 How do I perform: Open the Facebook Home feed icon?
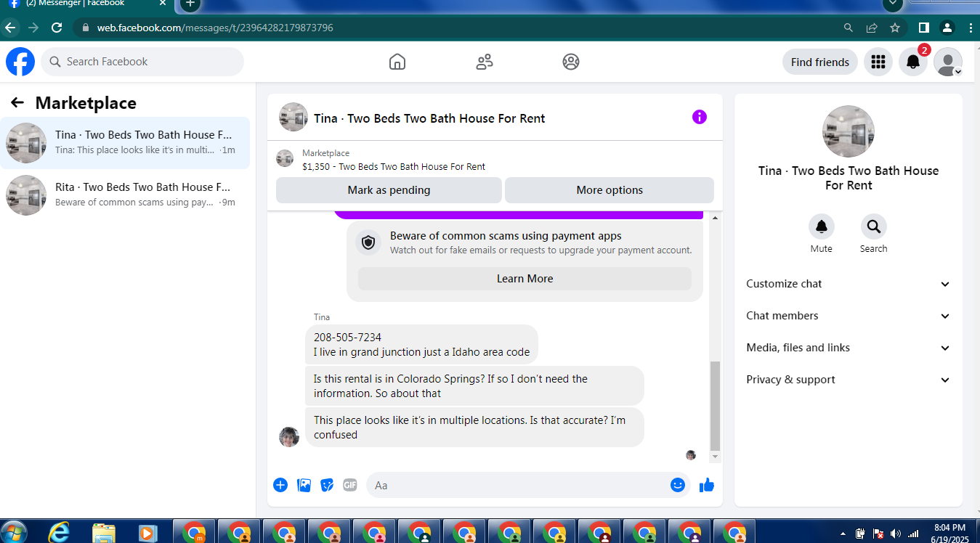point(397,62)
